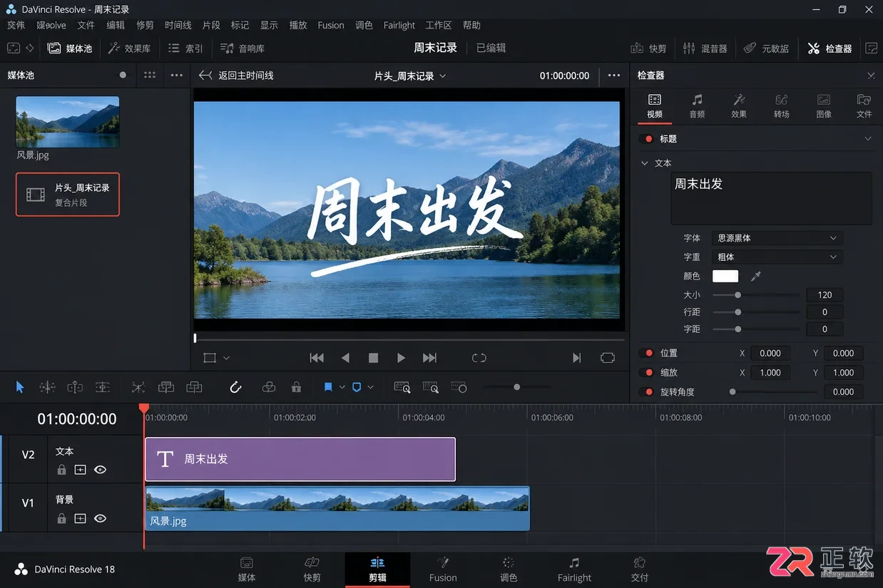
Task: Go to the Fairlight page
Action: pos(574,569)
